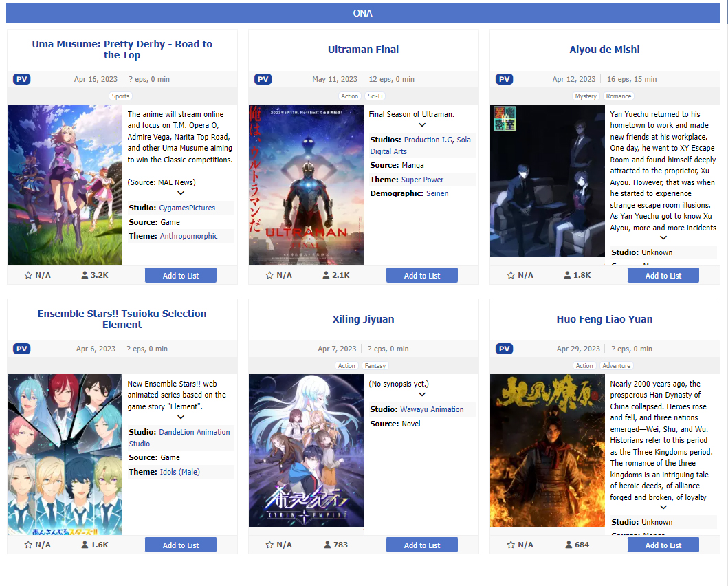Open the PV badge for Huo Feng Liao Yuan
The image size is (728, 586).
(x=504, y=349)
